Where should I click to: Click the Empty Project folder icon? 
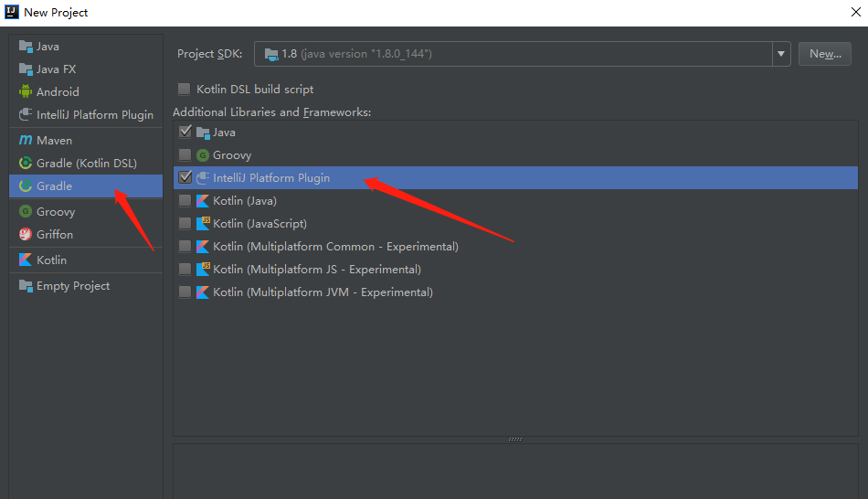[x=26, y=286]
